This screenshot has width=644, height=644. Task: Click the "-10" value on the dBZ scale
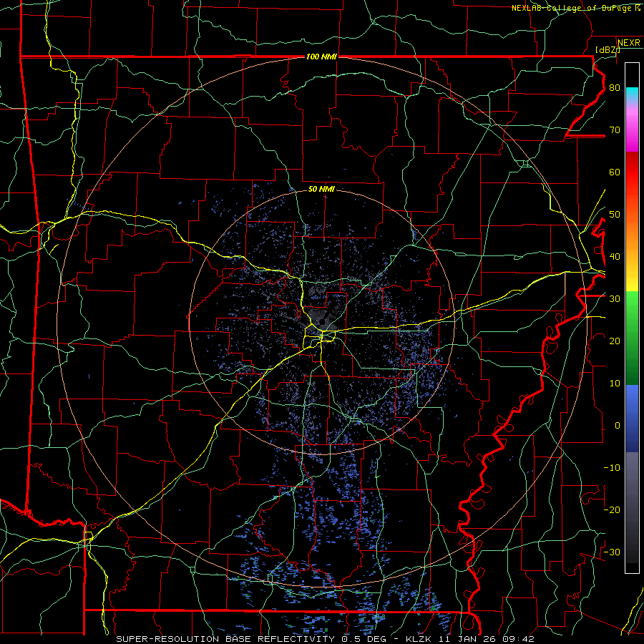coord(612,467)
